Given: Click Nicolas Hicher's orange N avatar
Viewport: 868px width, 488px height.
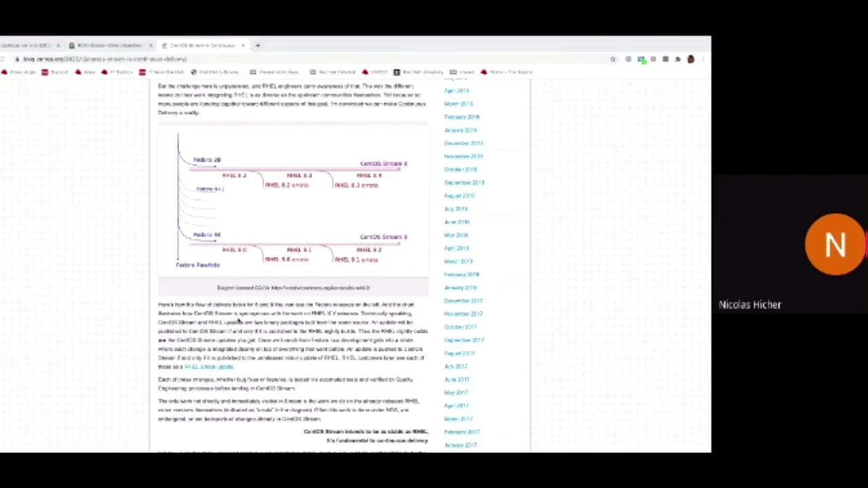Looking at the screenshot, I should 835,245.
